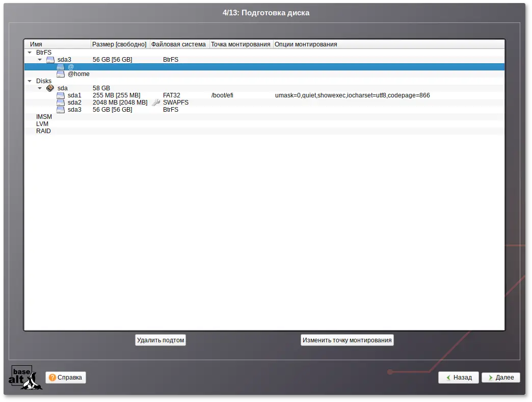Sort by Размер [свободно] column header

[x=120, y=44]
